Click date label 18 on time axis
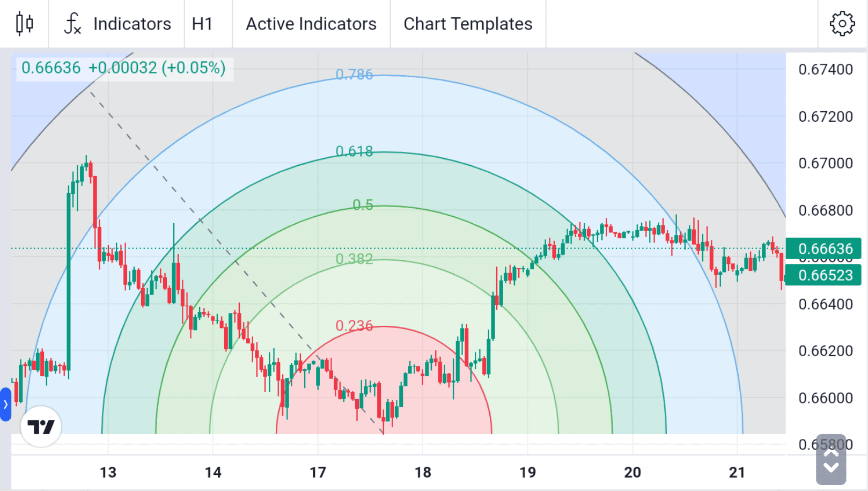868x491 pixels. pos(423,472)
